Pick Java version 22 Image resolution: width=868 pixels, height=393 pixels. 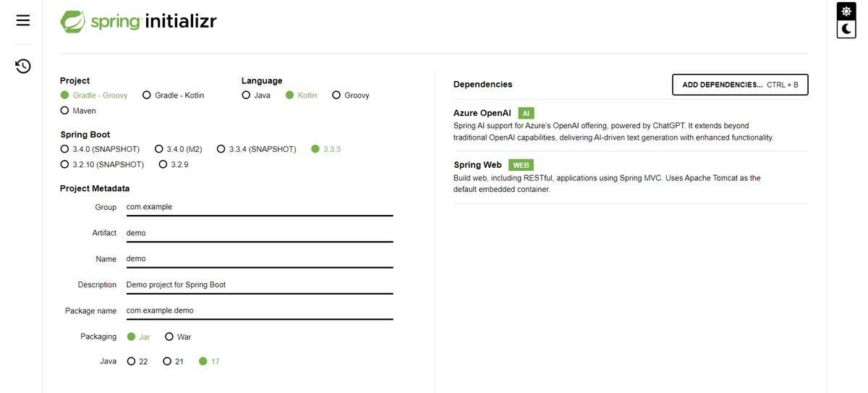[137, 361]
